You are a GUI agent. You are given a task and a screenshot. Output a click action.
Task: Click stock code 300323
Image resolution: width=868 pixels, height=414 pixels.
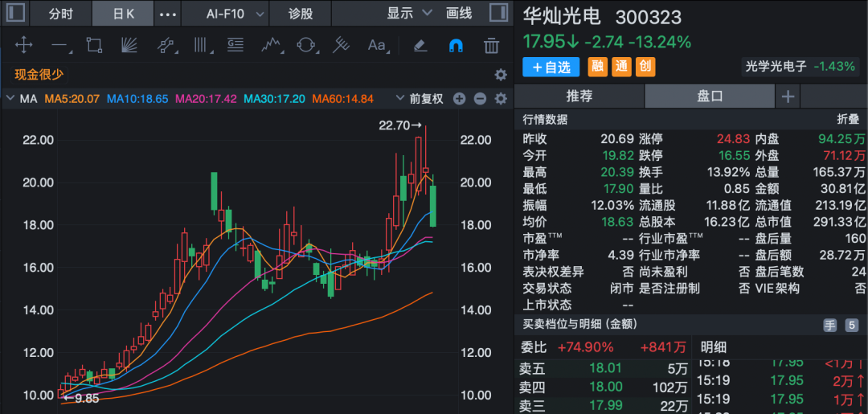pyautogui.click(x=649, y=17)
